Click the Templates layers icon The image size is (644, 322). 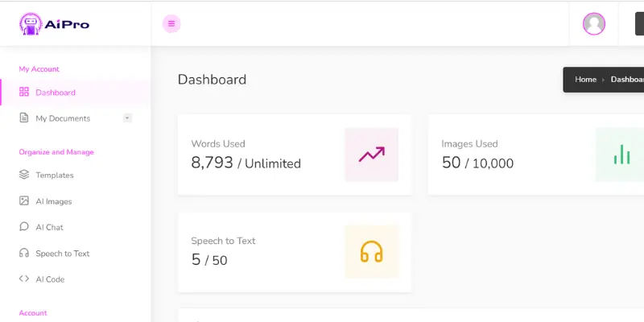pyautogui.click(x=24, y=175)
